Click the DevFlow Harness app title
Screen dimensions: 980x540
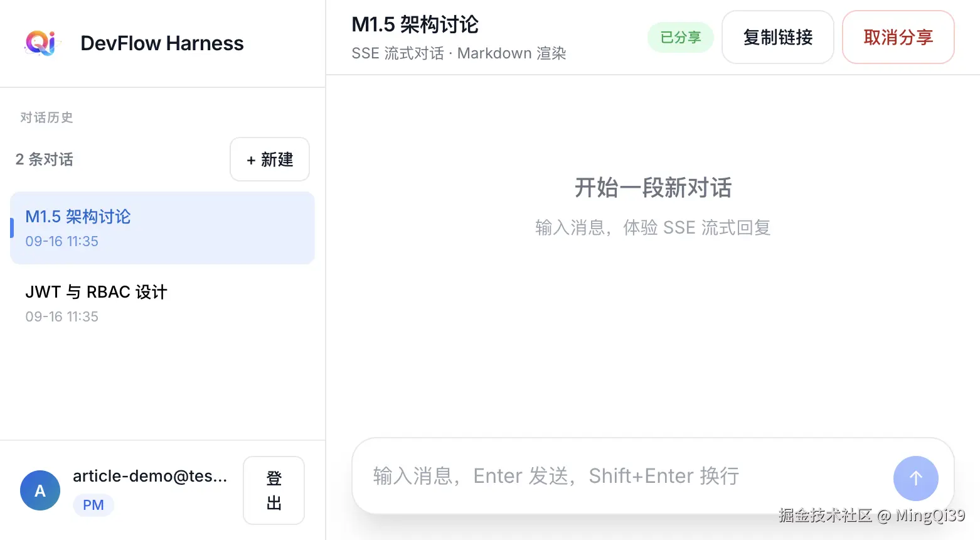click(x=162, y=43)
